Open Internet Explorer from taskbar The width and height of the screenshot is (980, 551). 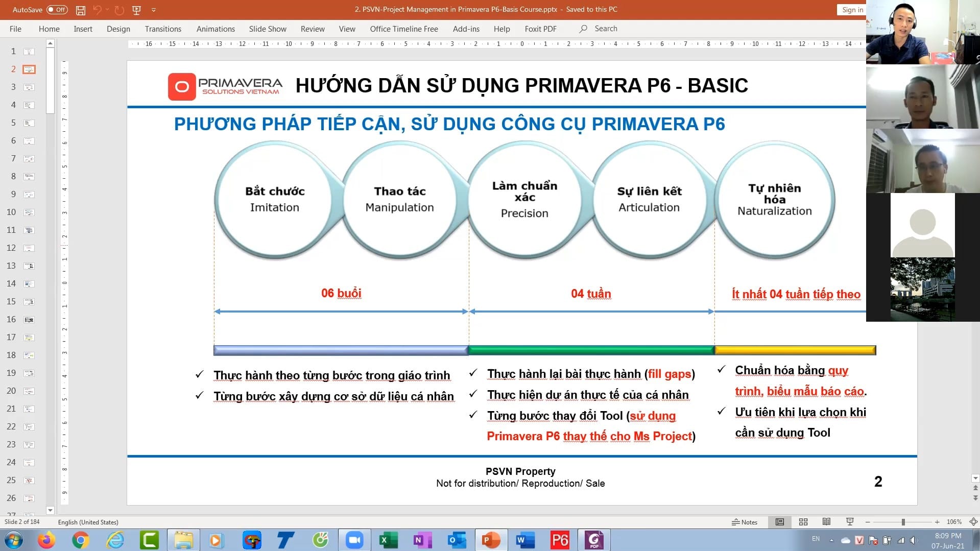pos(115,540)
